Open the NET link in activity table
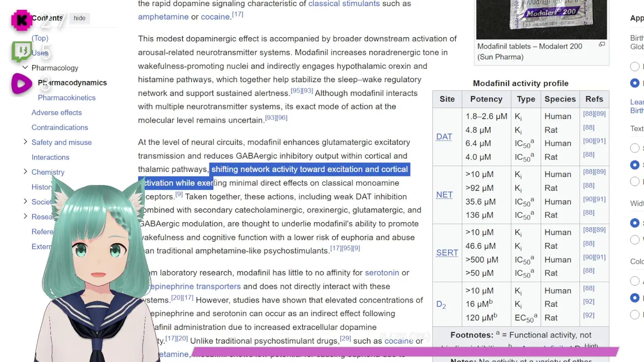The image size is (644, 362). point(444,195)
